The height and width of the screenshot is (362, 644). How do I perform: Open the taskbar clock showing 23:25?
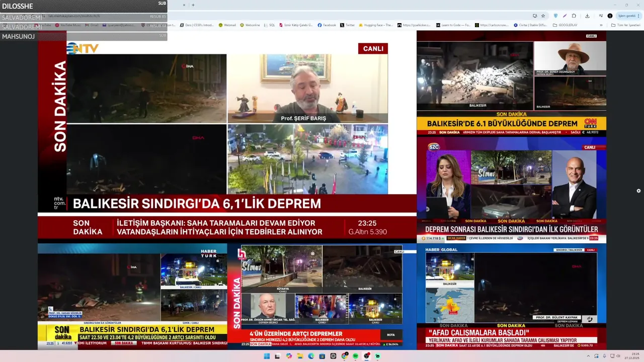(632, 356)
